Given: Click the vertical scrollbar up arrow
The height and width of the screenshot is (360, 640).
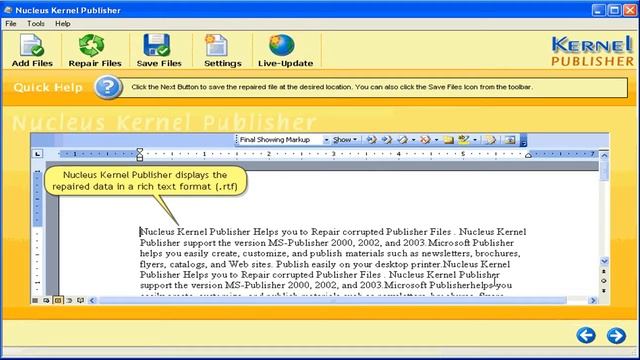Looking at the screenshot, I should [604, 156].
